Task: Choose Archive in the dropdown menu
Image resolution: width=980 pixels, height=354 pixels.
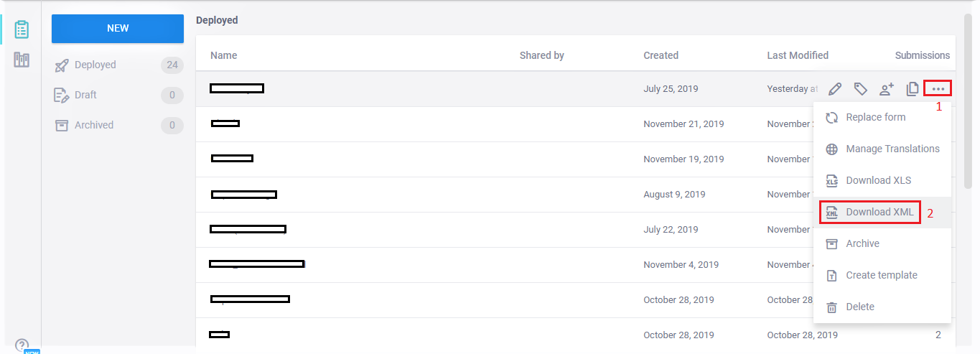Action: 862,243
